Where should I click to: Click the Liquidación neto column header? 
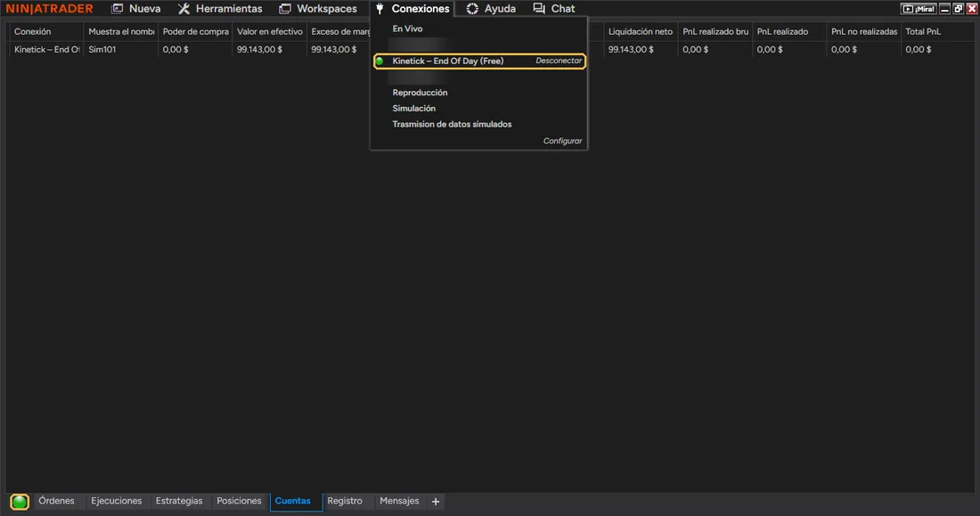[640, 31]
